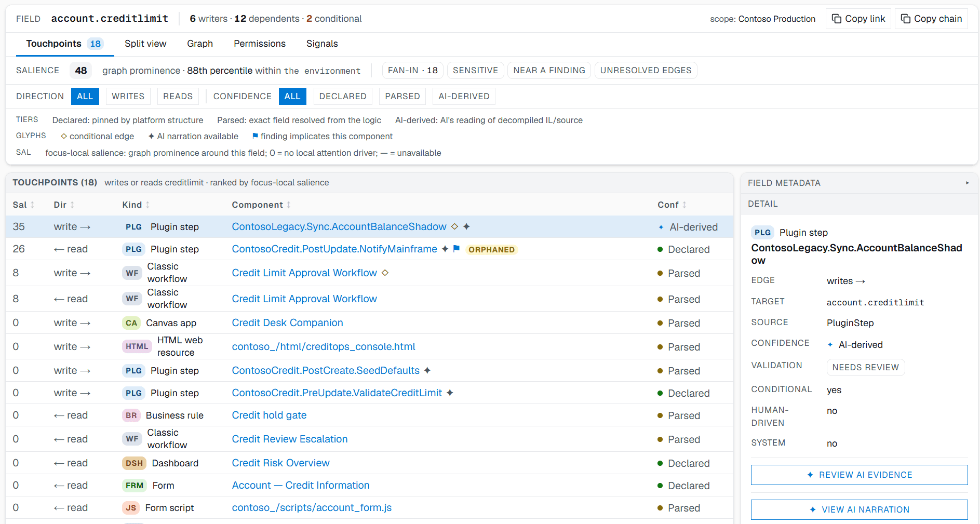
Task: Click the copy icon in Copy chain
Action: click(x=906, y=19)
